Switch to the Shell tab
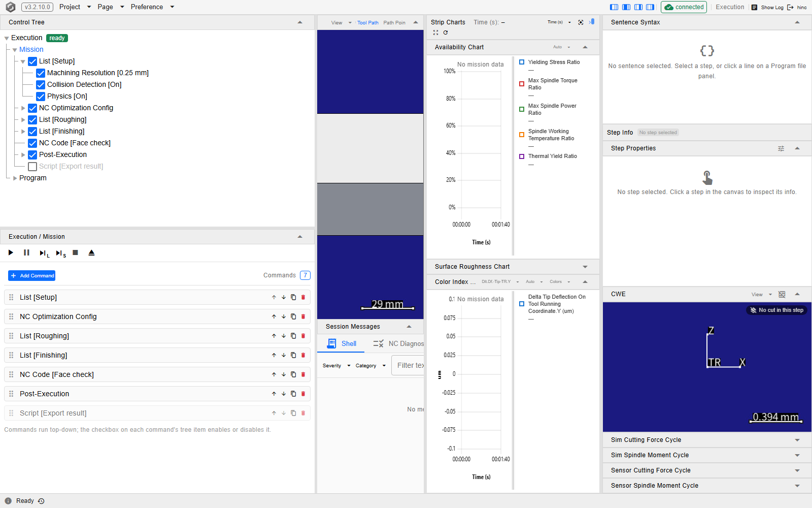The height and width of the screenshot is (508, 812). click(x=341, y=344)
